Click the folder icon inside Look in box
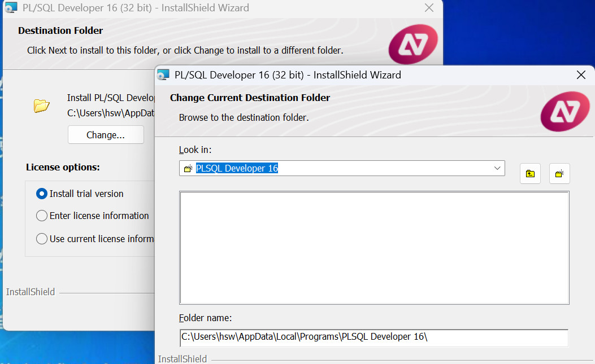The image size is (595, 364). coord(188,169)
